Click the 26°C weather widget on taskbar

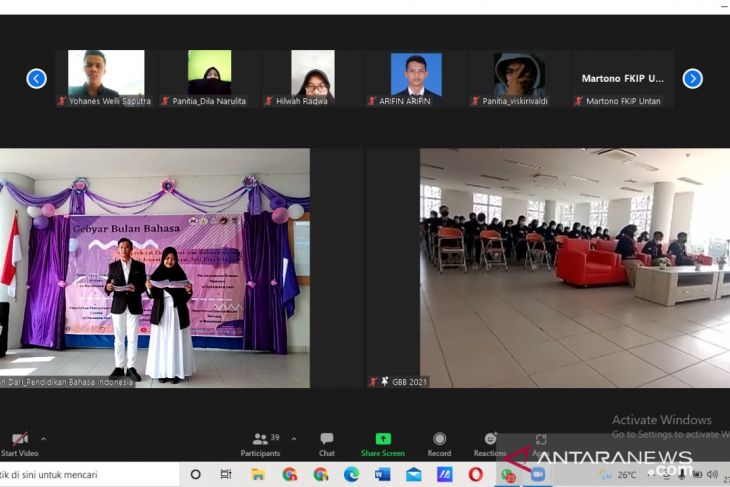619,475
